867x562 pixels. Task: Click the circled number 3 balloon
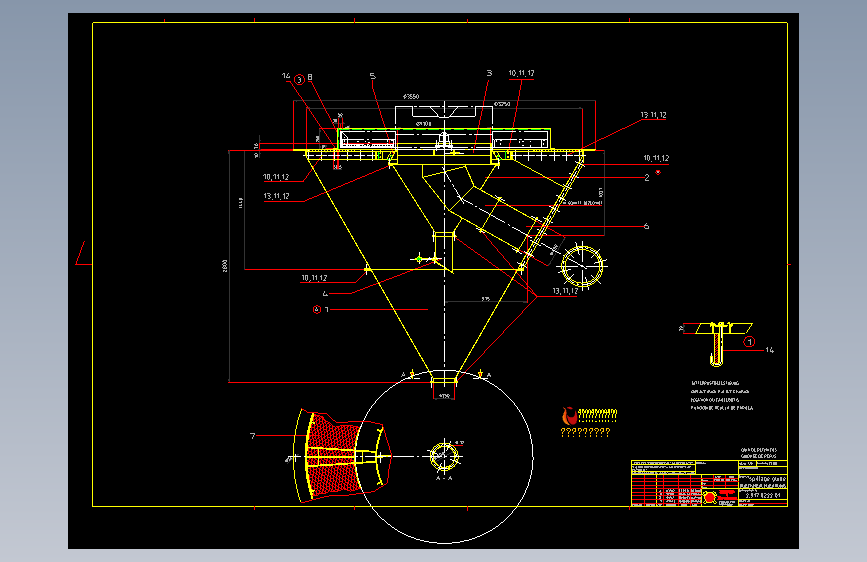click(299, 80)
